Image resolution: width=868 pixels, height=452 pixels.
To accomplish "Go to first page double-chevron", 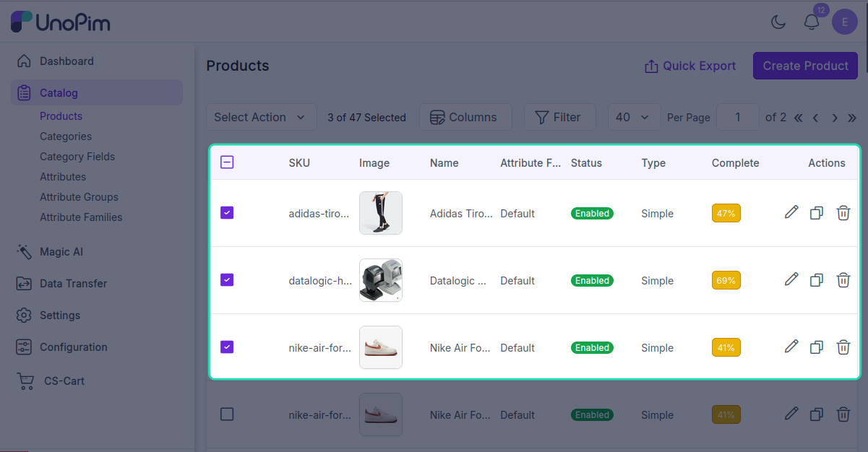I will [799, 118].
